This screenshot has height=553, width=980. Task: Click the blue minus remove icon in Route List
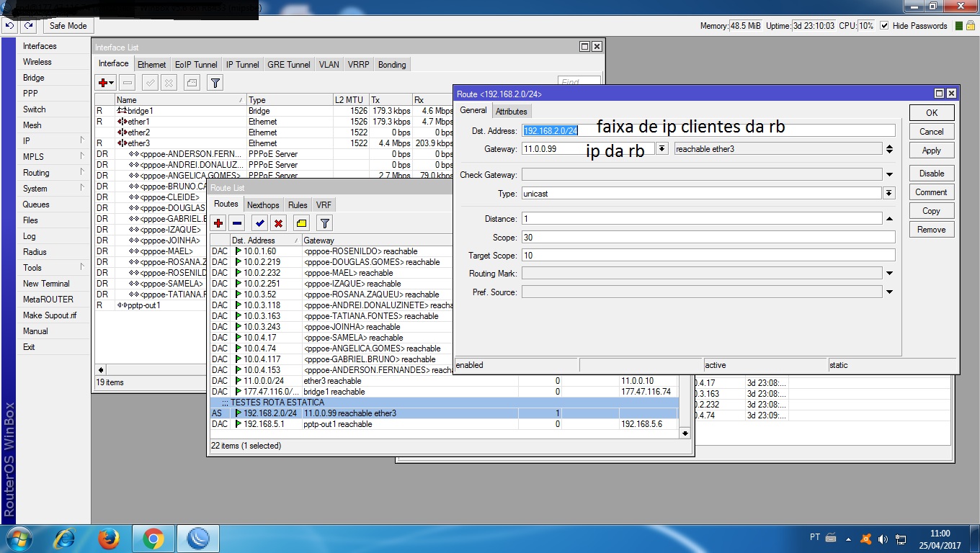click(237, 223)
